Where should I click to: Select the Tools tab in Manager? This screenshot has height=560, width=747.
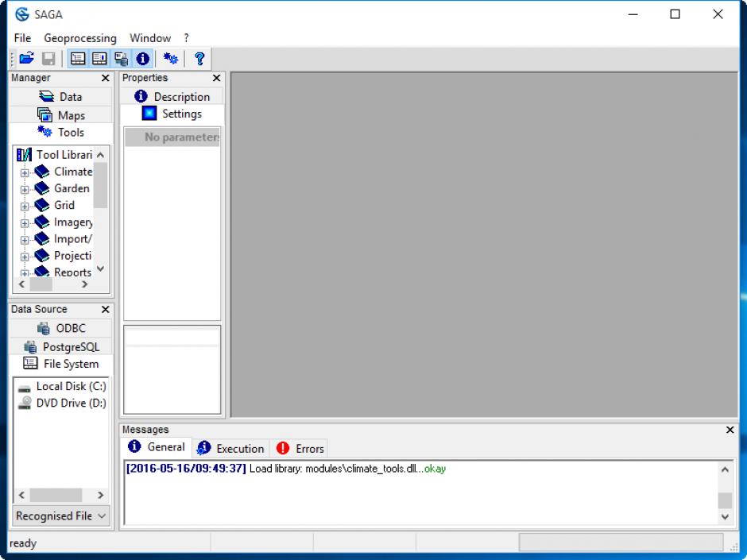[60, 133]
